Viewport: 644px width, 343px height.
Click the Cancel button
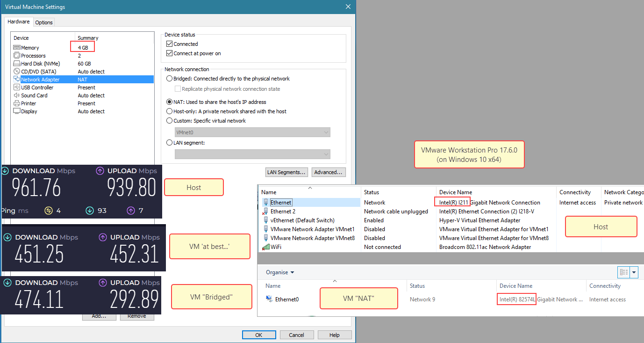(x=297, y=335)
